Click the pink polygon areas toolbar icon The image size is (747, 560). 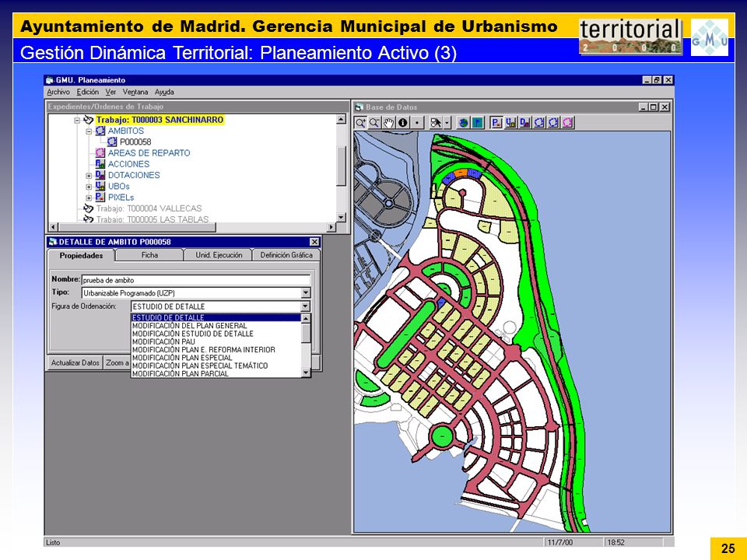tap(567, 123)
